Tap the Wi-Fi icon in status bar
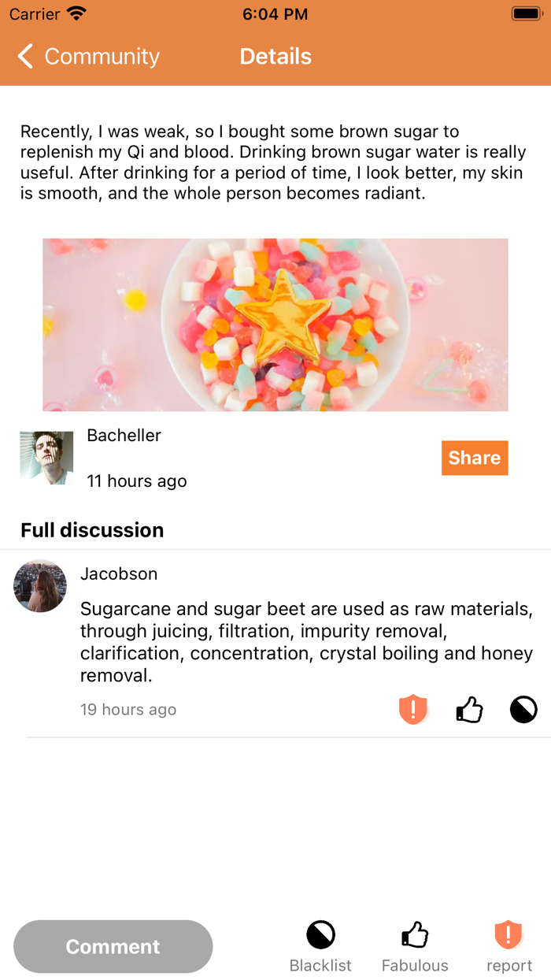Screen dimensions: 551x980 (x=76, y=14)
